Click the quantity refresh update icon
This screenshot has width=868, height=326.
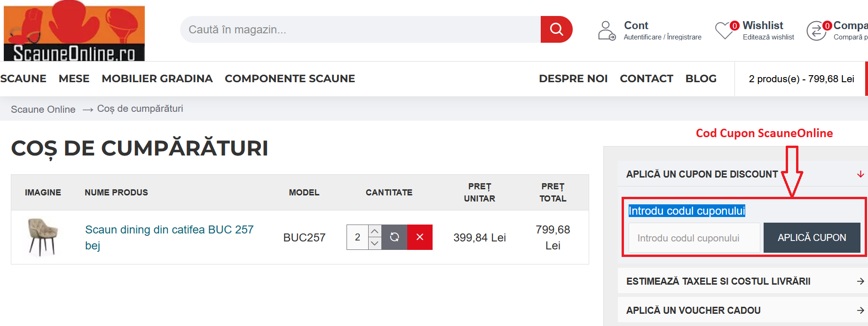[394, 237]
